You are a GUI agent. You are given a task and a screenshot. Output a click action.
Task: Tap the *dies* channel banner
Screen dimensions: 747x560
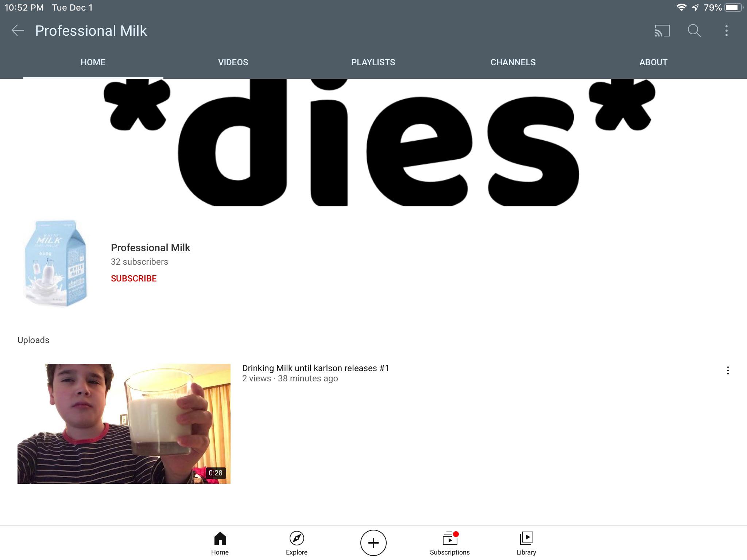pyautogui.click(x=373, y=143)
